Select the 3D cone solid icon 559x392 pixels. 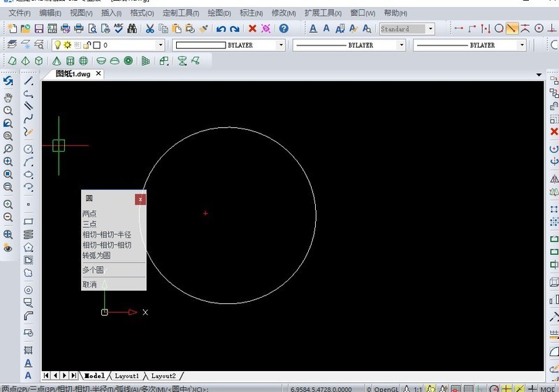pyautogui.click(x=57, y=61)
